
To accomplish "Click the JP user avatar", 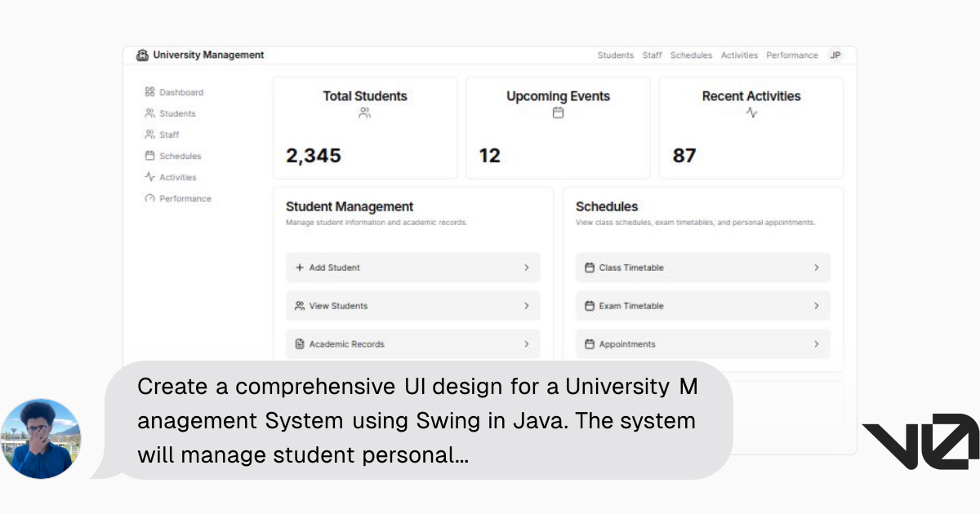I will pyautogui.click(x=835, y=55).
